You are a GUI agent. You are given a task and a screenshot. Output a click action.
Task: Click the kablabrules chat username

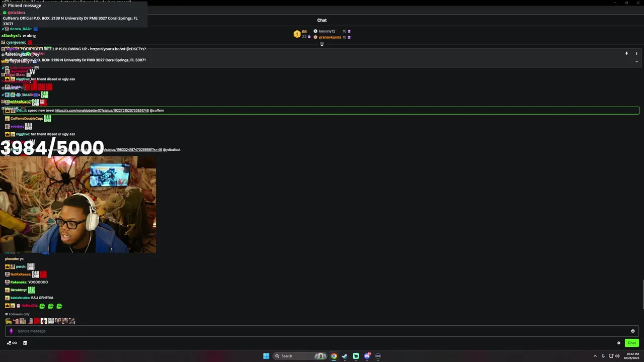coord(20,298)
